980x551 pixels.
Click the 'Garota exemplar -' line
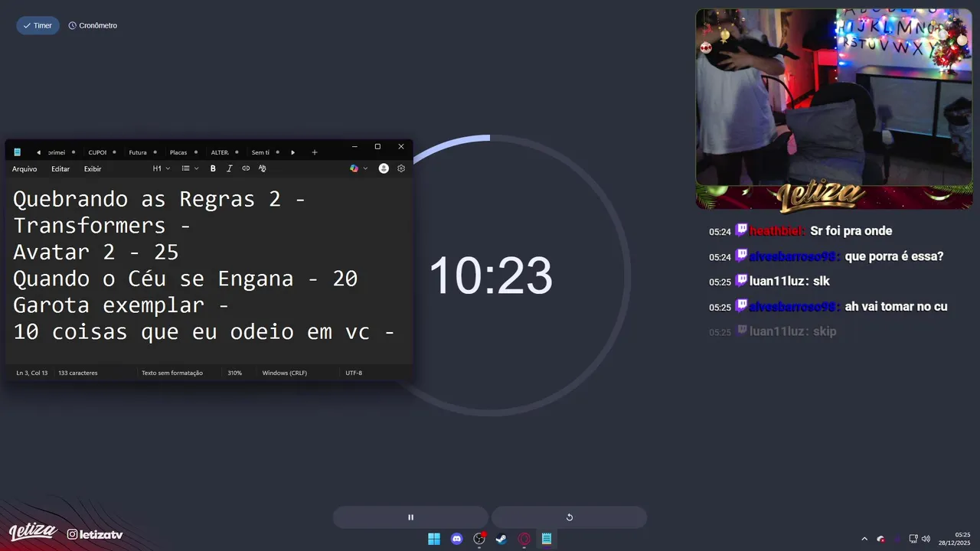[x=121, y=305]
